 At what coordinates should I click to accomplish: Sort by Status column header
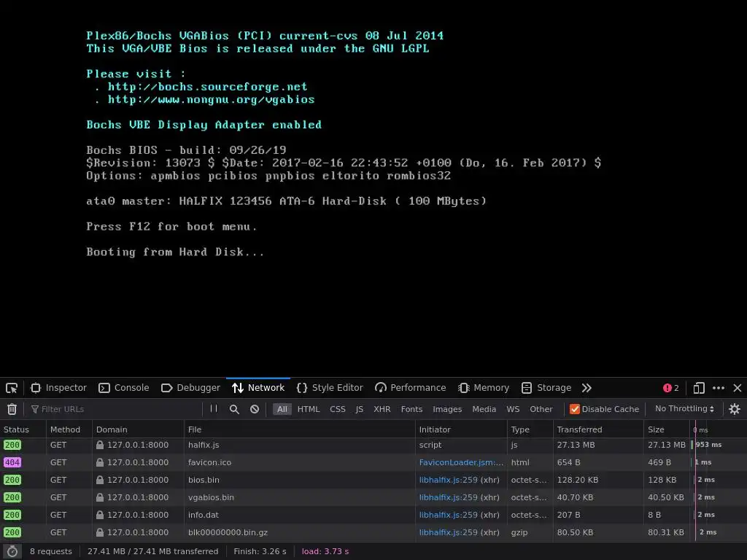(23, 429)
